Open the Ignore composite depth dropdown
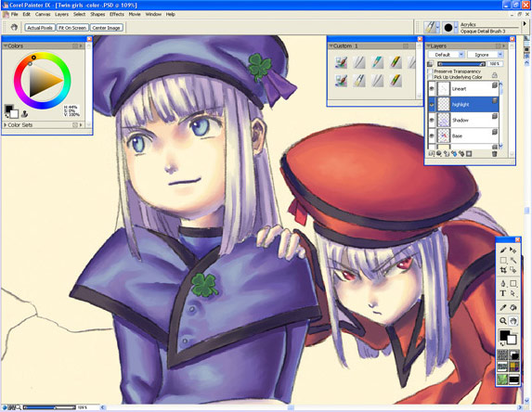Image resolution: width=532 pixels, height=412 pixels. click(486, 55)
